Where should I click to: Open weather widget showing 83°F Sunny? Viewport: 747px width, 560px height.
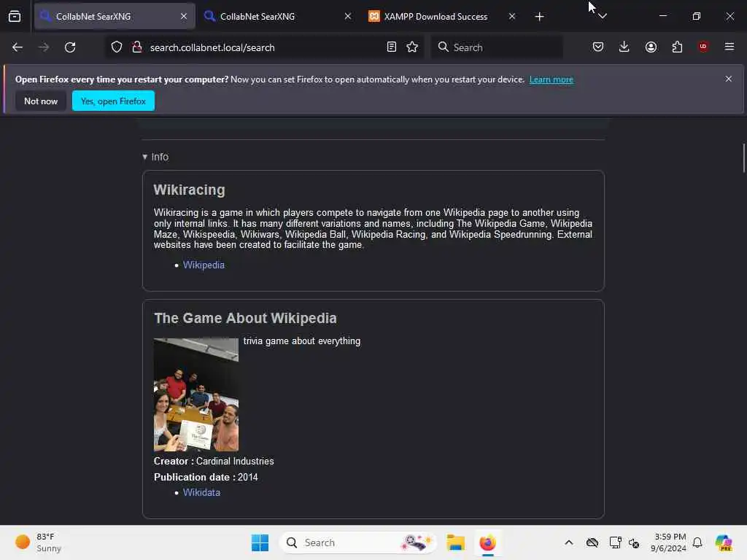(38, 542)
